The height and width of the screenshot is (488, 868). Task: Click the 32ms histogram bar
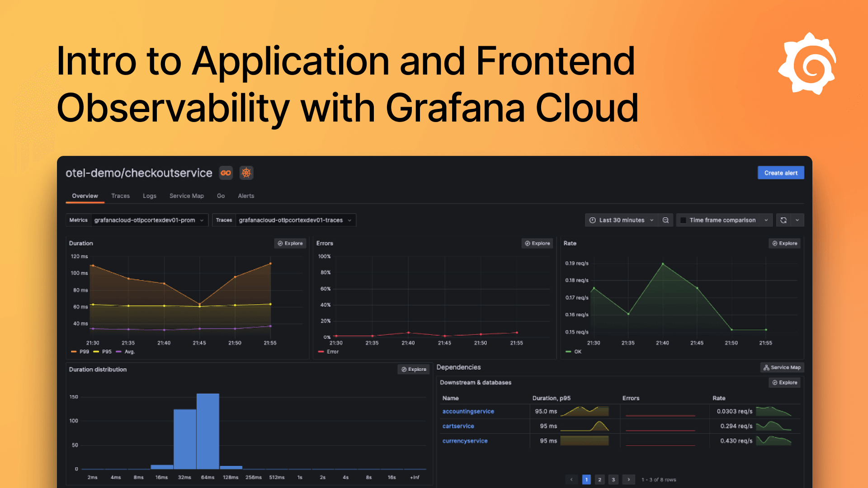[185, 439]
